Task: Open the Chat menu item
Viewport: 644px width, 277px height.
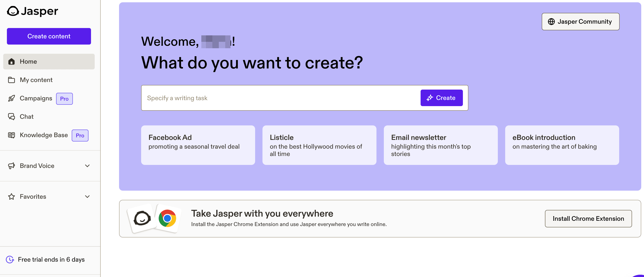Action: pos(26,117)
